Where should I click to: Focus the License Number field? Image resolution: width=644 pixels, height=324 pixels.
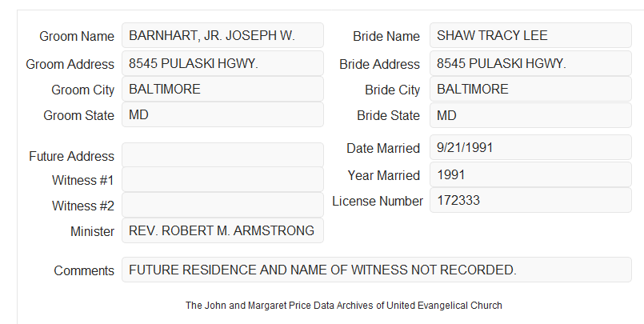(x=530, y=200)
